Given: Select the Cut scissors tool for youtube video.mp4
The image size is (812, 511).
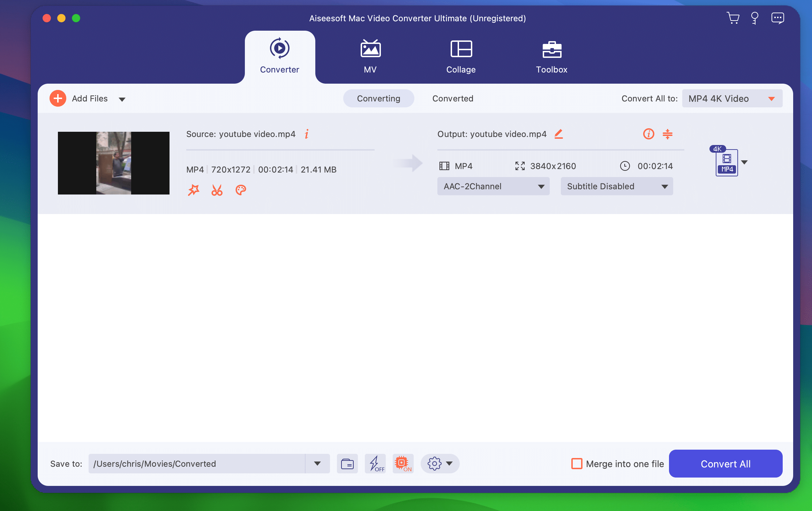Looking at the screenshot, I should [x=217, y=190].
